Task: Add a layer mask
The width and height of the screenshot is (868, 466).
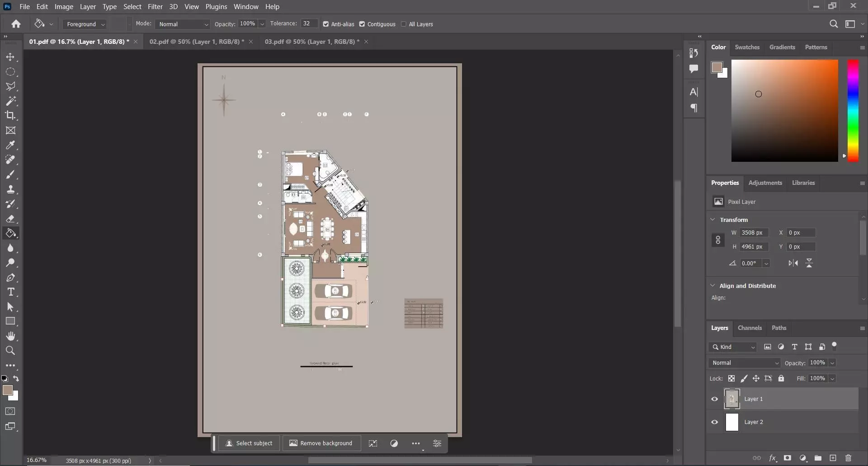Action: click(x=788, y=458)
